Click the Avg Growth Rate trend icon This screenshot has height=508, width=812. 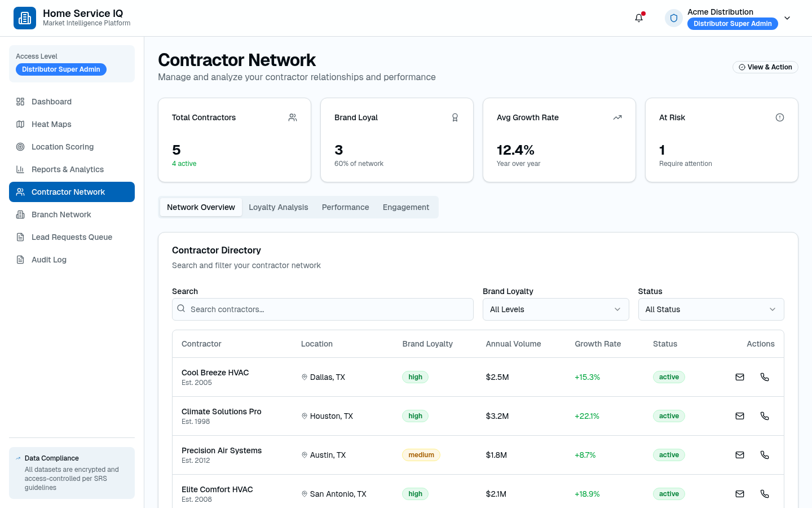(x=617, y=117)
